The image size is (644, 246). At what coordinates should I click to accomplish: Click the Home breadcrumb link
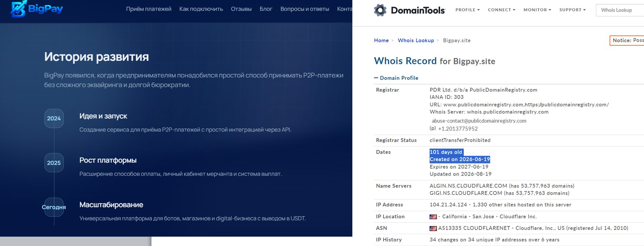[x=381, y=41]
